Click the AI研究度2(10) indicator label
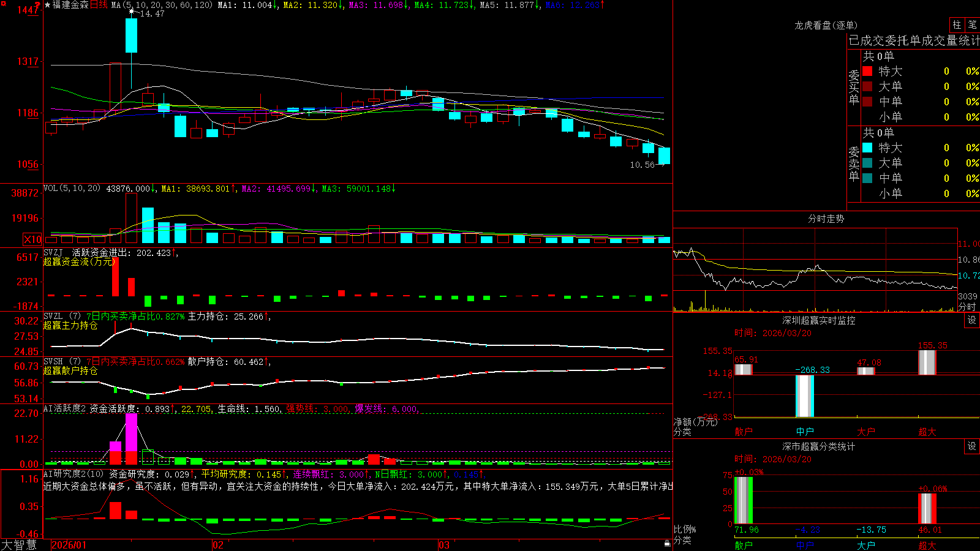980x551 pixels. [73, 474]
